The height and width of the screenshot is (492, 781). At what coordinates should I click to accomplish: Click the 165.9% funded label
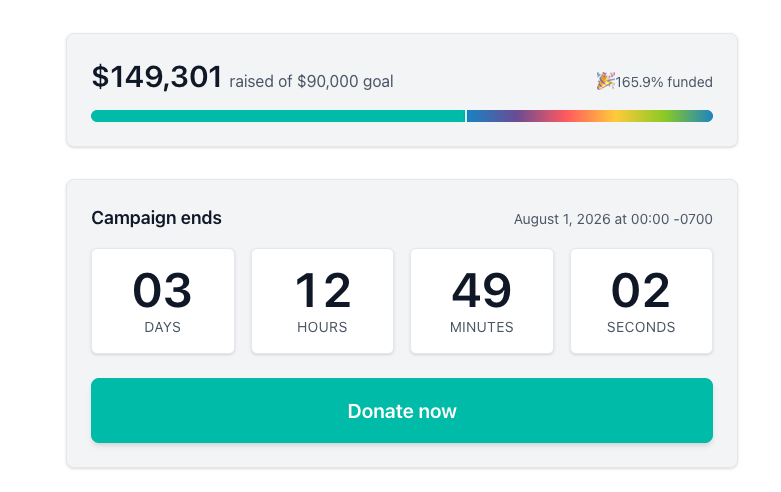(664, 82)
